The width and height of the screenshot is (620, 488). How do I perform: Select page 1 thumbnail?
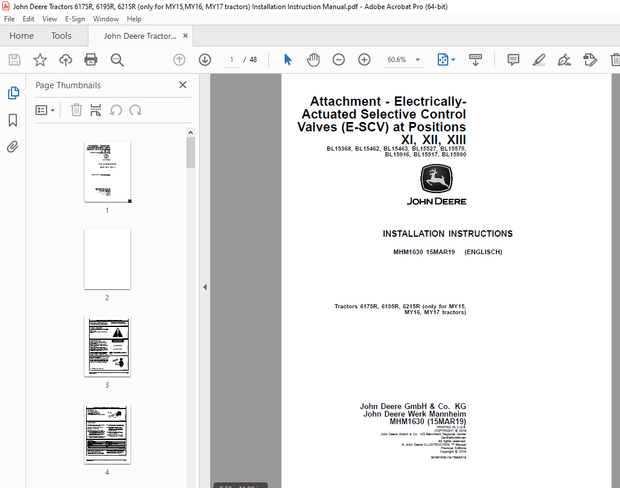[107, 172]
